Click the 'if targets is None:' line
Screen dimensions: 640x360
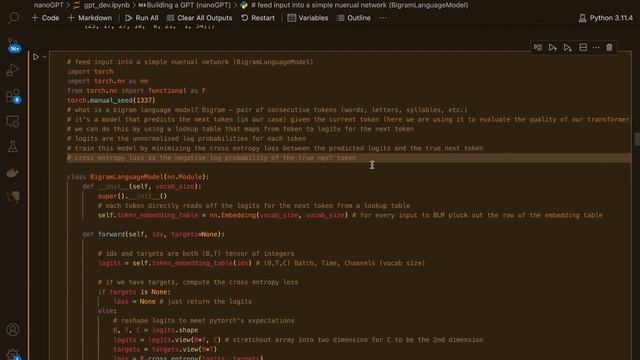(x=134, y=292)
